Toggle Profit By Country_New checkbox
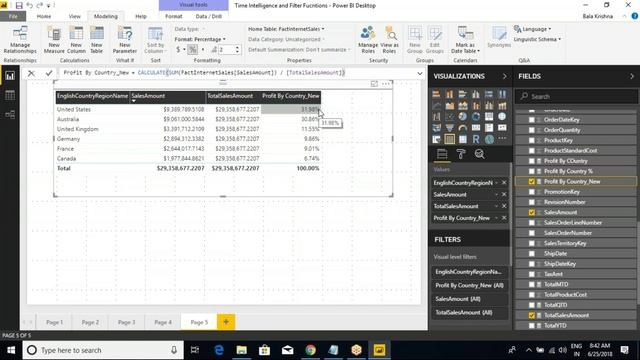 point(531,182)
